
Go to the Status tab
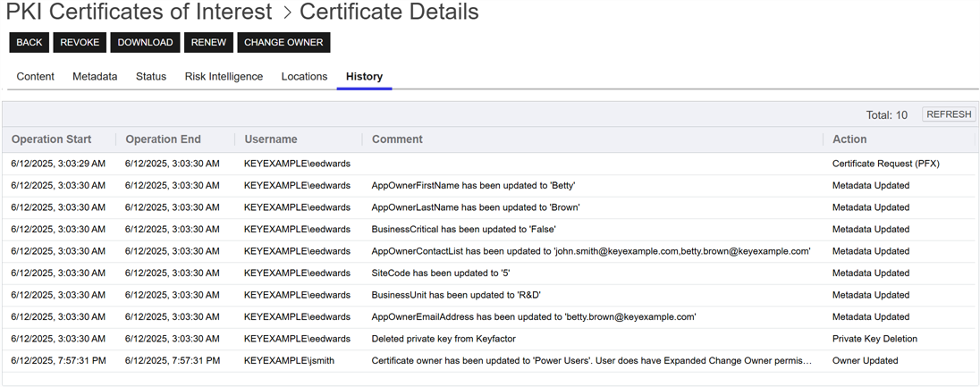click(x=151, y=77)
